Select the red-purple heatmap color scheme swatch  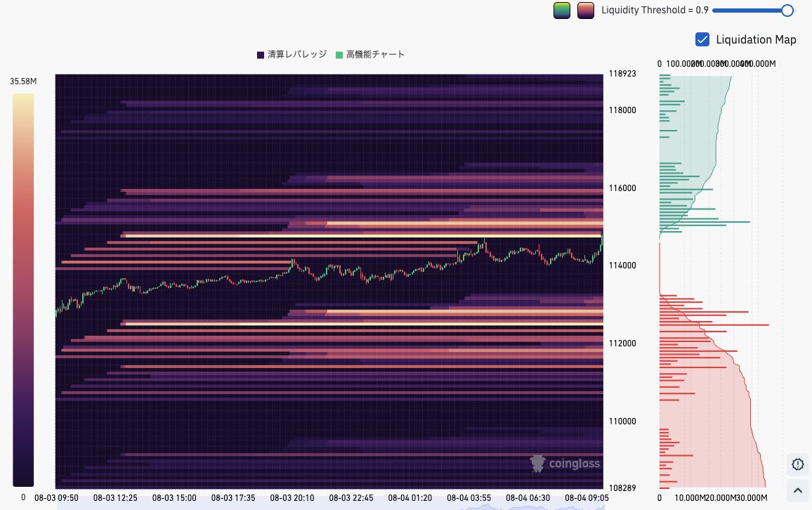586,11
